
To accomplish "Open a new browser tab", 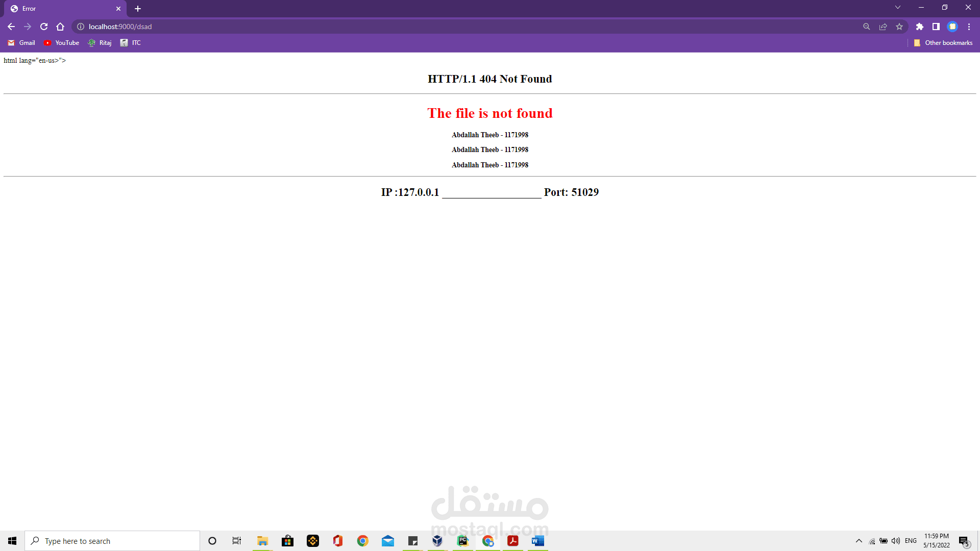I will pyautogui.click(x=138, y=9).
